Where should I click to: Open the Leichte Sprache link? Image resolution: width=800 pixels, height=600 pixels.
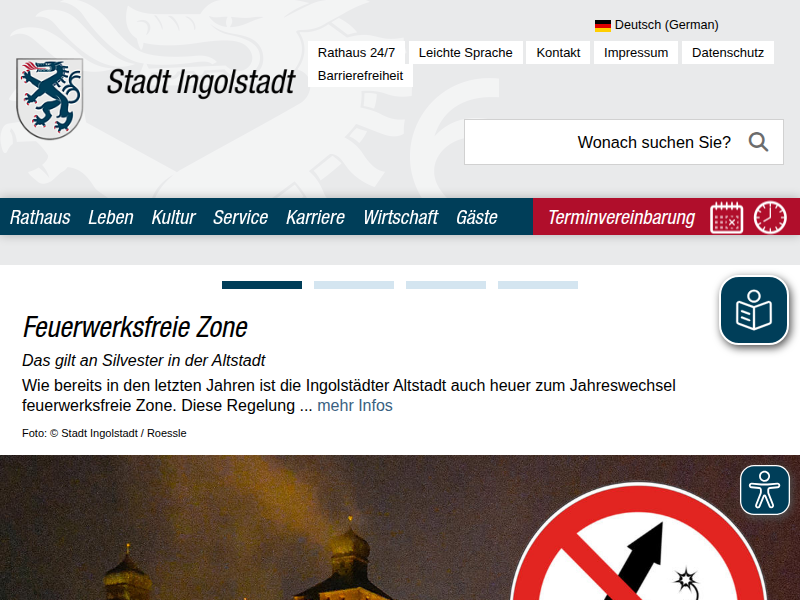point(465,53)
